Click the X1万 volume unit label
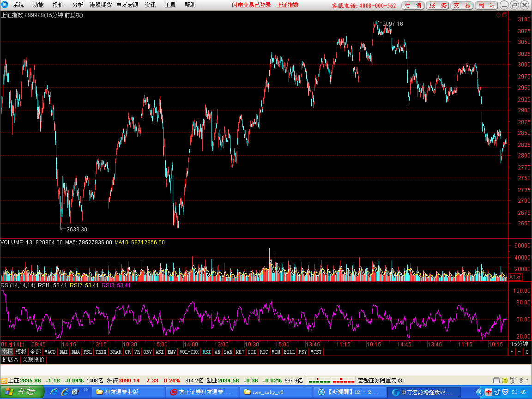Image resolution: width=532 pixels, height=399 pixels. [515, 277]
